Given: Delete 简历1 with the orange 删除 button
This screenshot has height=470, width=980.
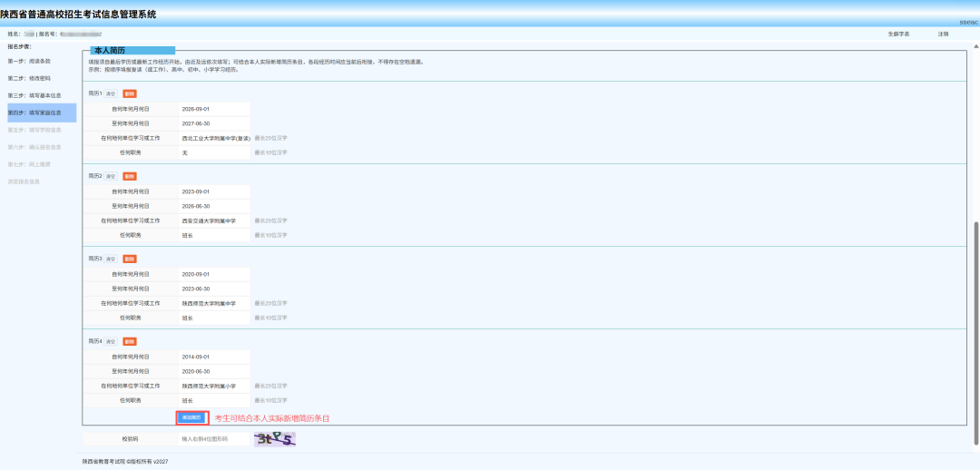Looking at the screenshot, I should 130,93.
